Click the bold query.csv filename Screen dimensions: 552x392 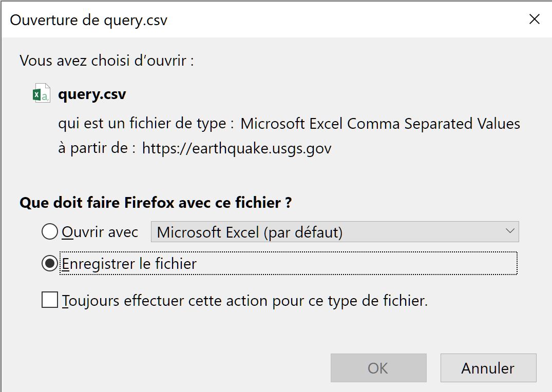pos(92,94)
